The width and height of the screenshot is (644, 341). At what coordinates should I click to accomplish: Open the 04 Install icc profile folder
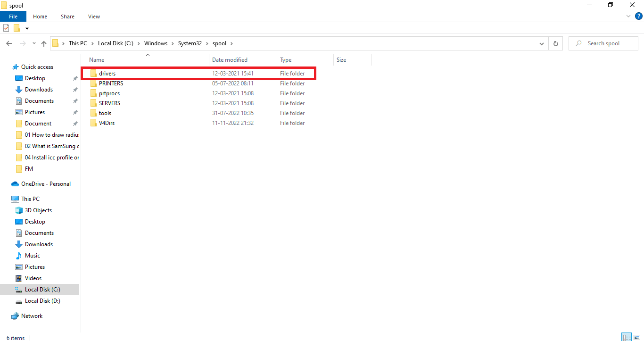[52, 158]
